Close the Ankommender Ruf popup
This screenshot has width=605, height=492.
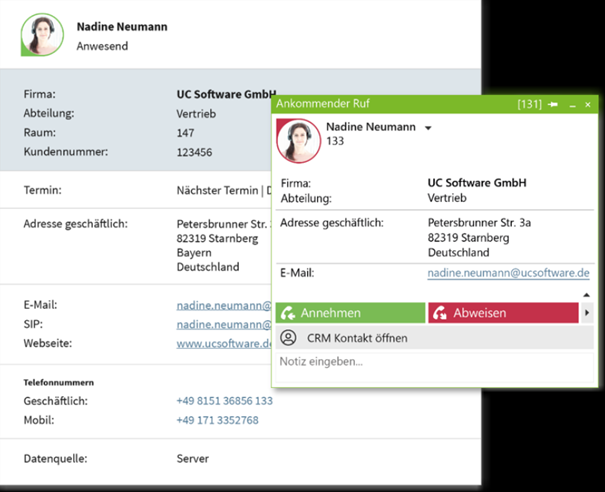588,105
